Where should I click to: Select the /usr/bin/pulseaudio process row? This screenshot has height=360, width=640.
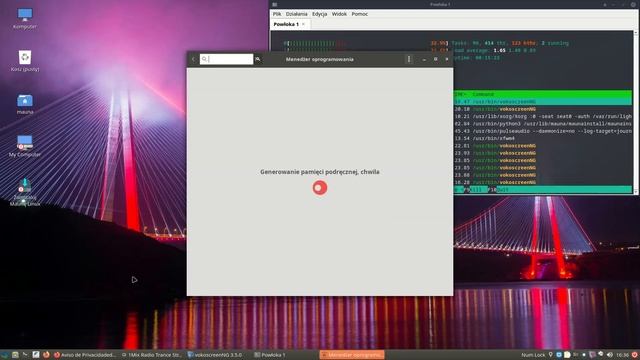pos(543,131)
